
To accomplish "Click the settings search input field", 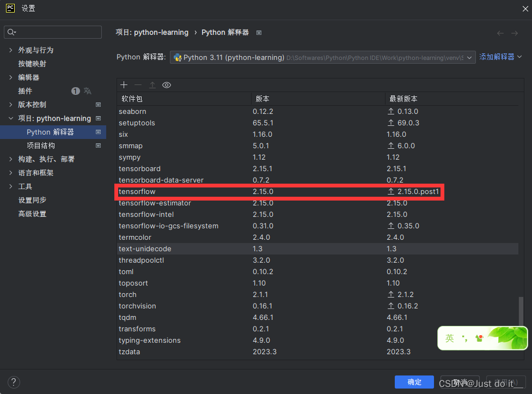I will tap(53, 32).
